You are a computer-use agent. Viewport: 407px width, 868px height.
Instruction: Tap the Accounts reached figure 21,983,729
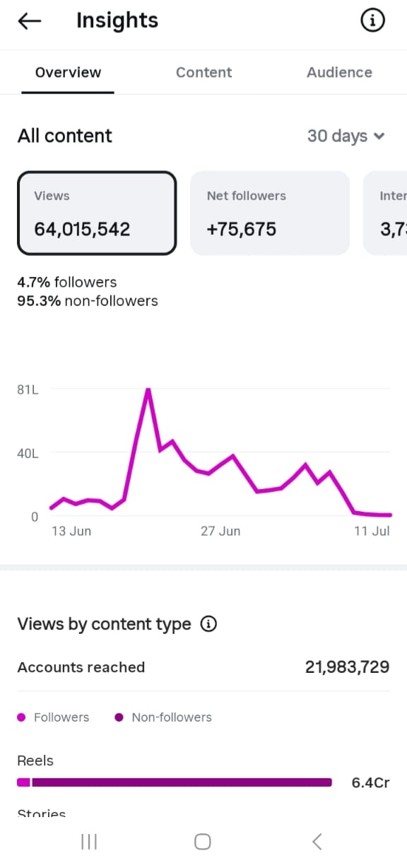(x=347, y=667)
